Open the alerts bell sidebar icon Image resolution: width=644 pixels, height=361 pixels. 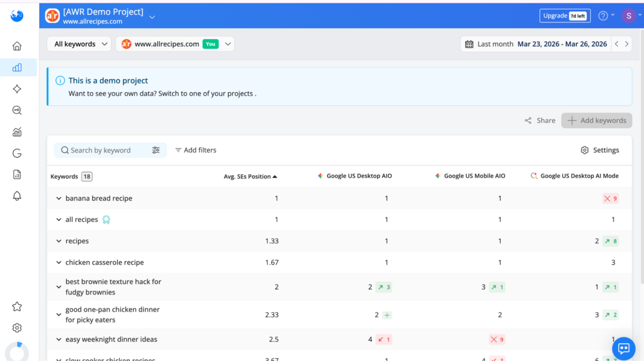(x=17, y=196)
